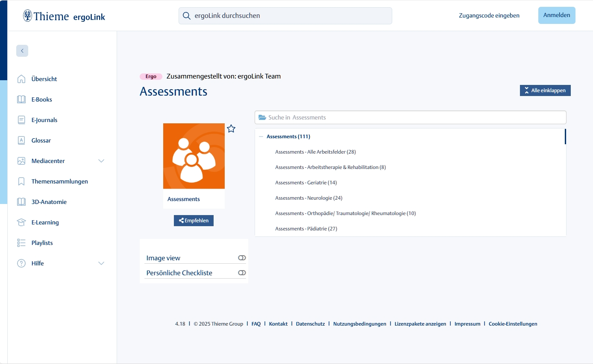Open the Übersicht home icon
The image size is (593, 364).
pyautogui.click(x=21, y=79)
